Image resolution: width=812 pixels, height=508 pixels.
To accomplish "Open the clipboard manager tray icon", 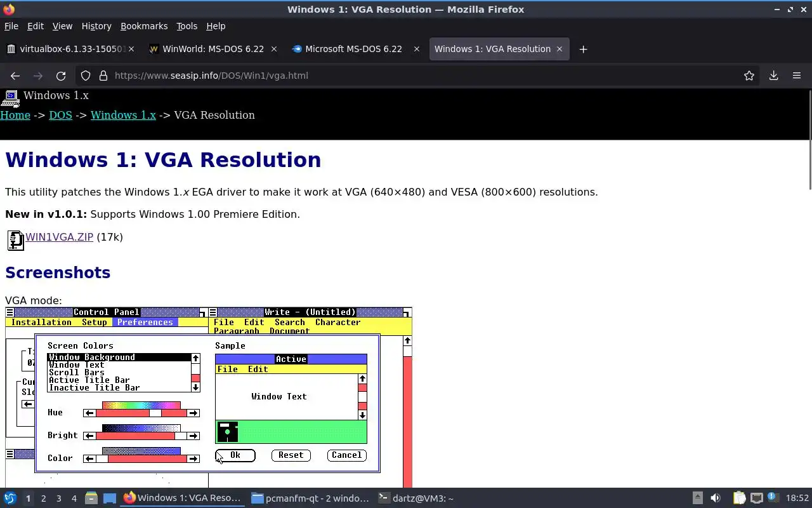I will (739, 498).
